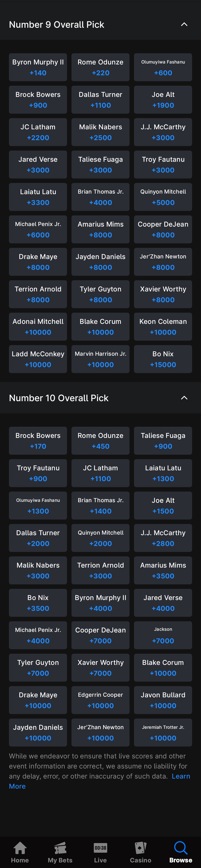Choose Marvin Harrison Jr. +10000 bet
This screenshot has height=868, width=201.
pos(100,359)
